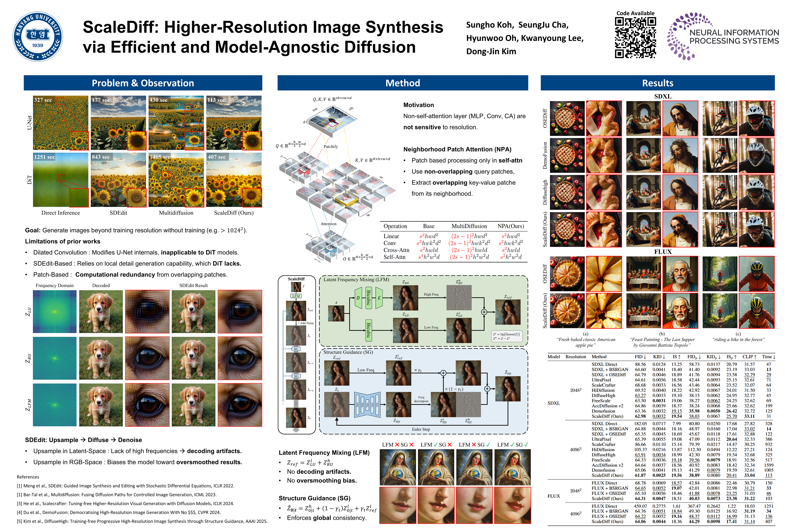This screenshot has width=798, height=532.
Task: Click the yellow K,V patch in NPA diagram
Action: pos(346,198)
